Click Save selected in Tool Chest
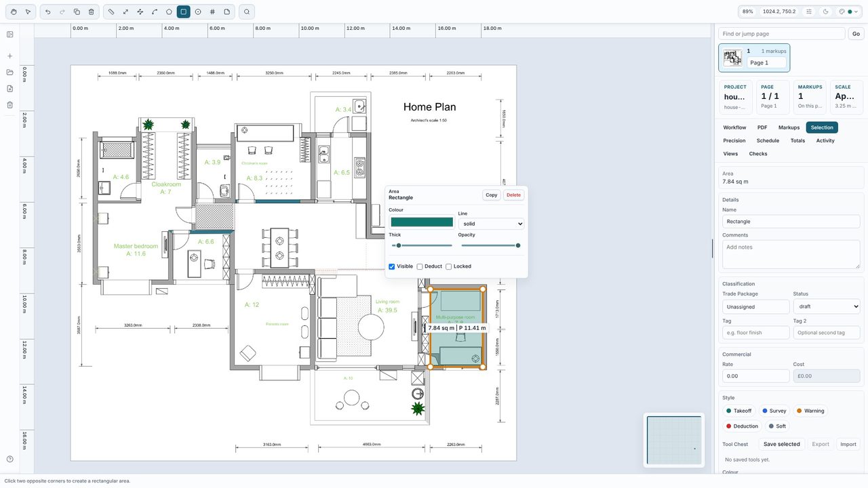 tap(782, 445)
